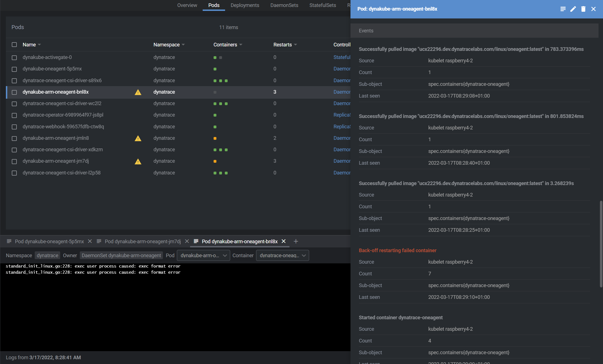This screenshot has width=603, height=364.
Task: Close the dynakube-oneagent-5p5mx log tab
Action: click(90, 241)
